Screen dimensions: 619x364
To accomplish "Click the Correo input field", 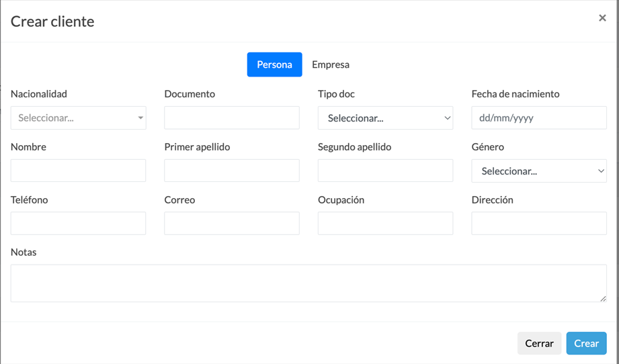I will pyautogui.click(x=232, y=223).
